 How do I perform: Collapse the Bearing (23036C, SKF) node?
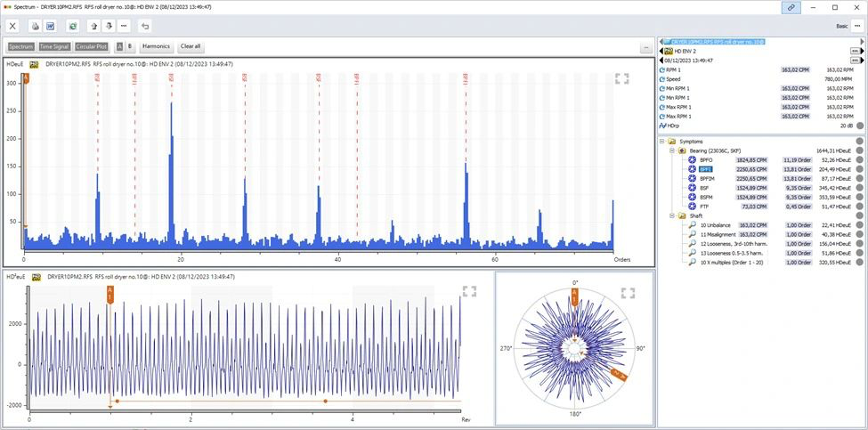pyautogui.click(x=671, y=151)
